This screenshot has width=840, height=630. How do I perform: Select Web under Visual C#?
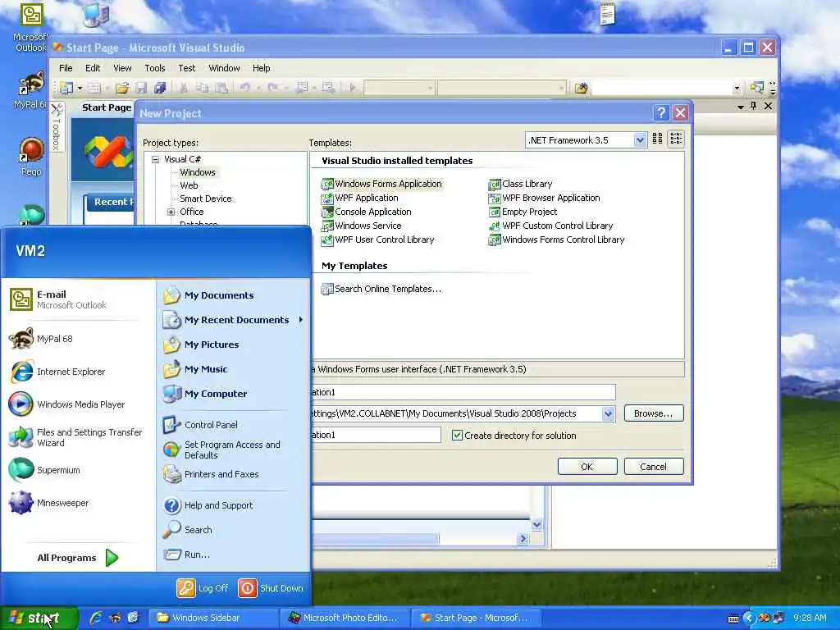click(x=189, y=185)
